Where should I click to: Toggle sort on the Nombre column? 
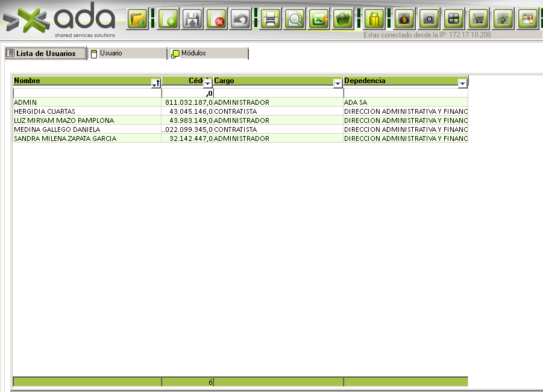click(156, 83)
